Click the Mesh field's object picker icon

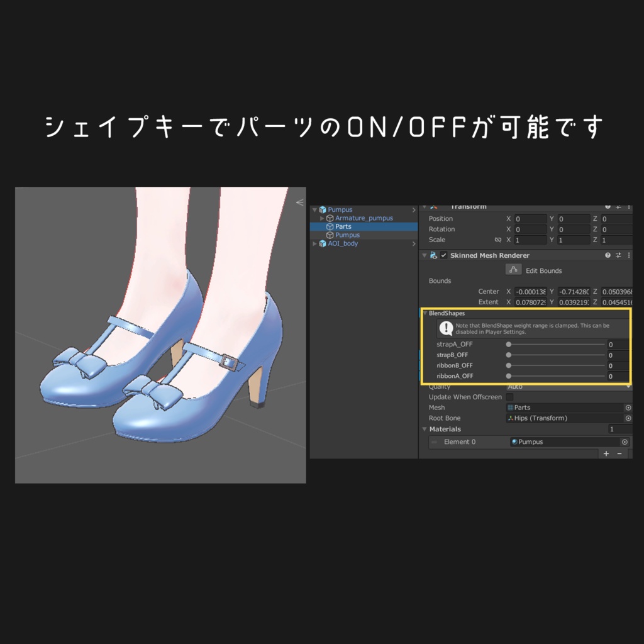pos(628,408)
